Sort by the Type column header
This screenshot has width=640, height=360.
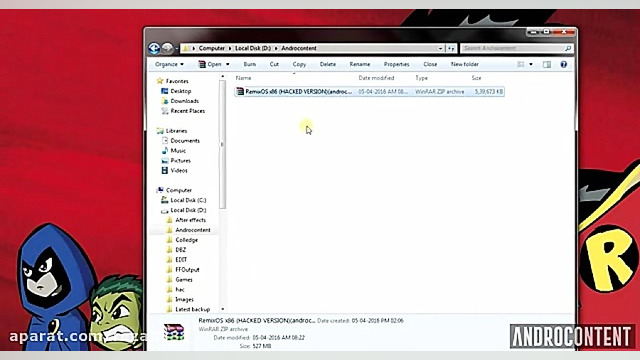pos(421,78)
